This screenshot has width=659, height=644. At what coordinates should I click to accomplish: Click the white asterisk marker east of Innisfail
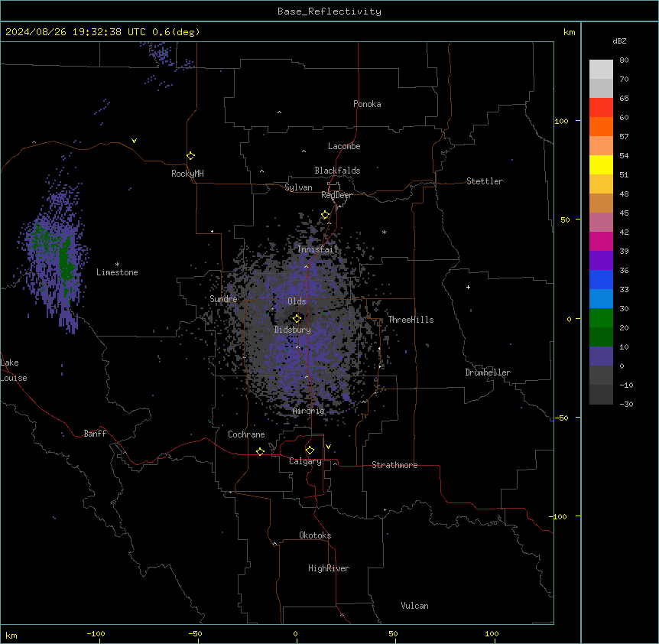point(384,232)
